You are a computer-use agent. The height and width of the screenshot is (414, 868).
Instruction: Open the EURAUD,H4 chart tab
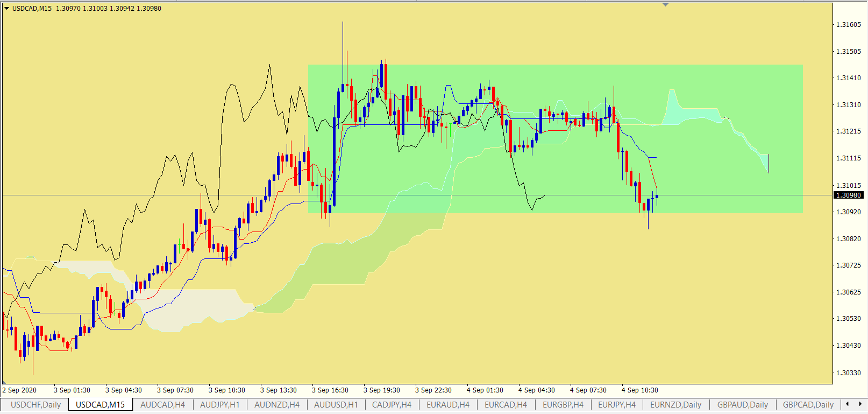(x=447, y=404)
